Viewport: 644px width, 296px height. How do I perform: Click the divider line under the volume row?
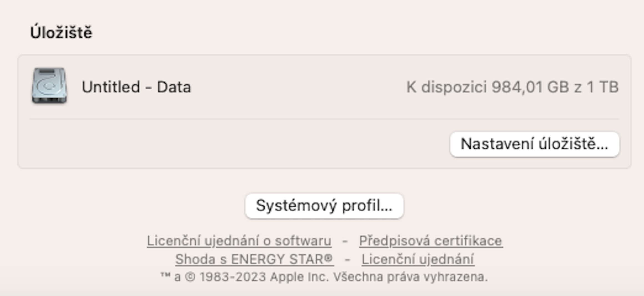pyautogui.click(x=324, y=119)
